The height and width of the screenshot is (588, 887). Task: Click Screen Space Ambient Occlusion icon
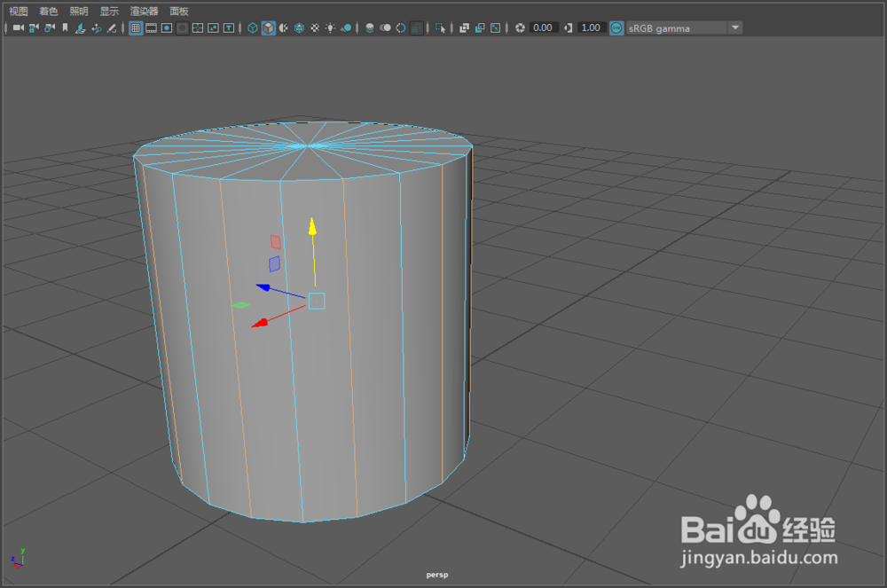369,27
